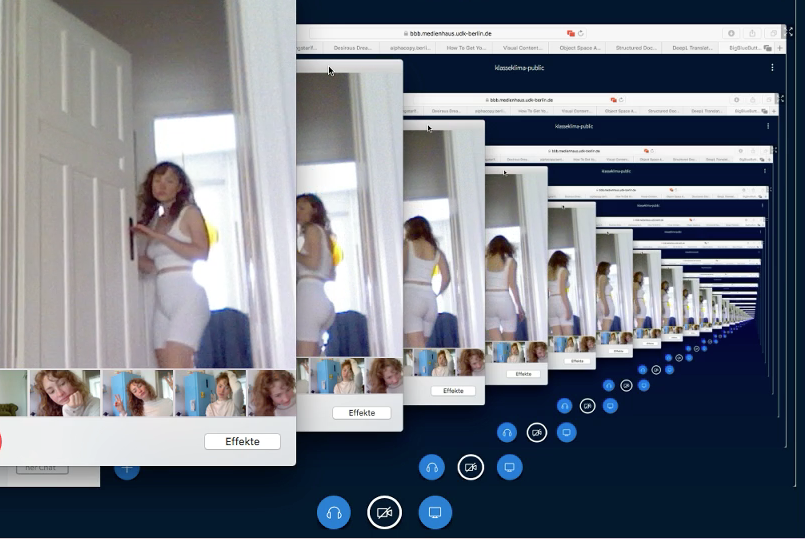The width and height of the screenshot is (805, 539).
Task: Open the Share icon in the topmost Safari toolbar
Action: click(753, 33)
